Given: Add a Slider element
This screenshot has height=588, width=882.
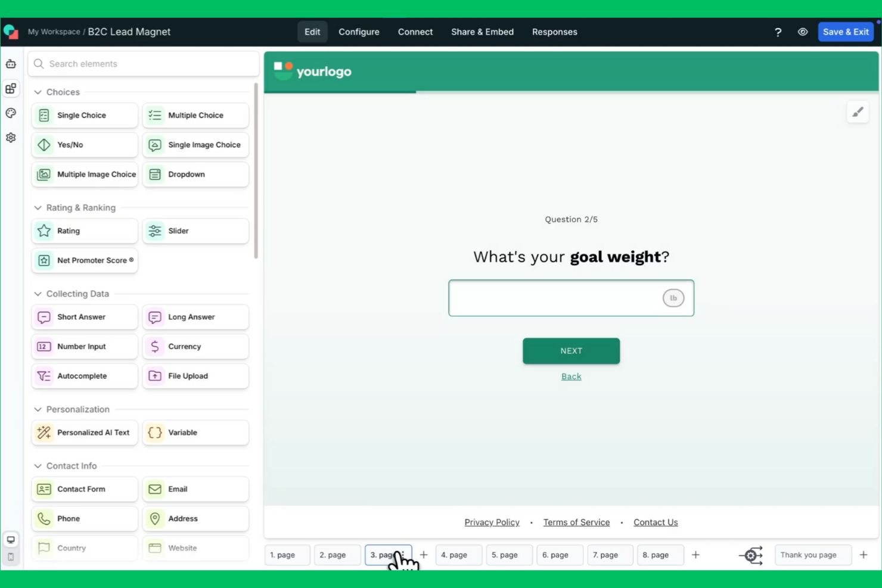Looking at the screenshot, I should (195, 231).
